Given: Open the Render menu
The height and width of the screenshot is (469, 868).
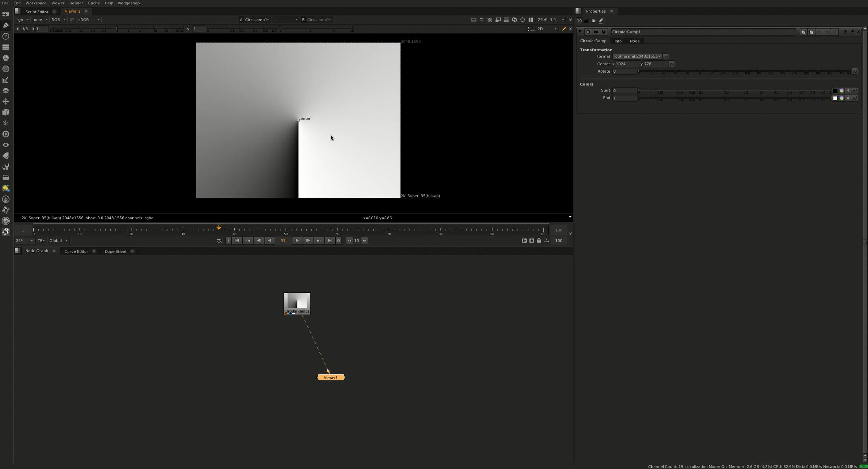Looking at the screenshot, I should (x=76, y=3).
